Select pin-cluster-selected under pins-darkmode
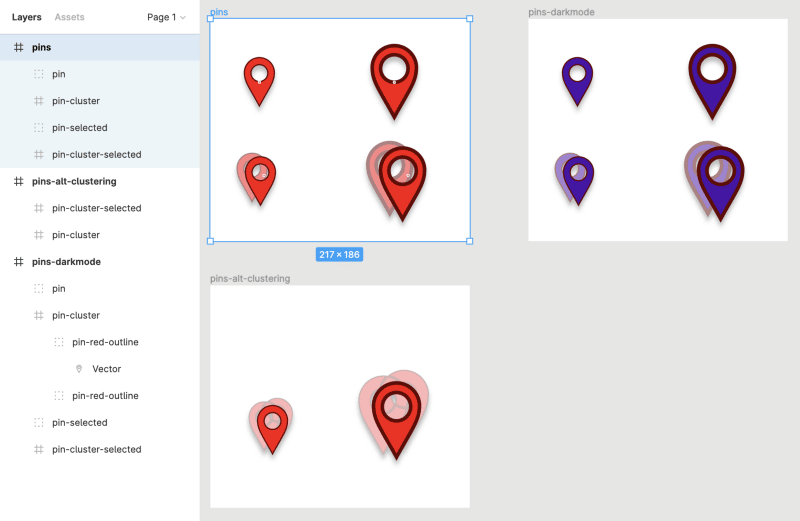 click(x=99, y=449)
